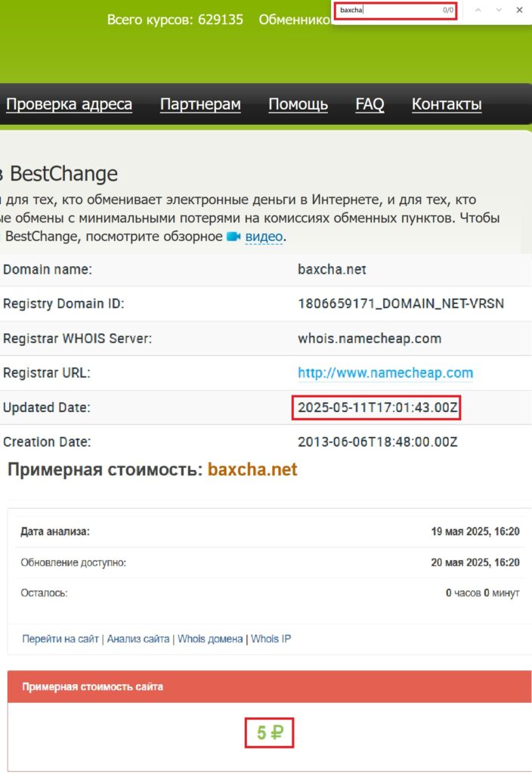Open the Контакты menu item

(447, 104)
